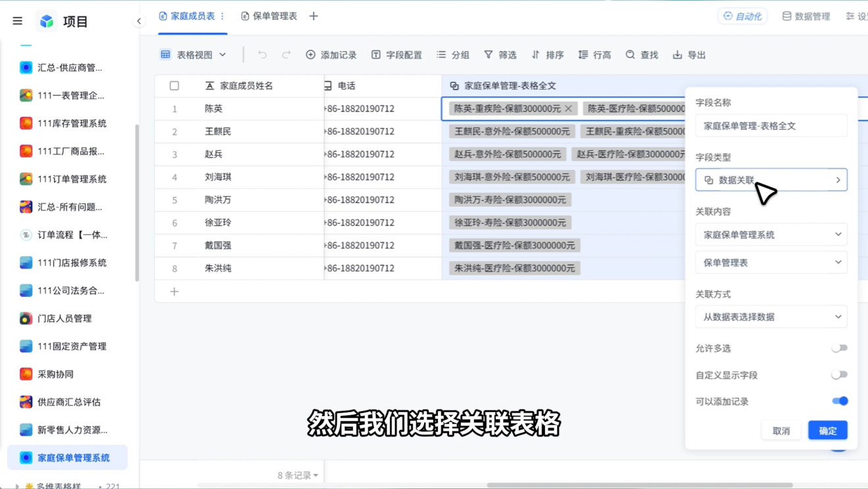
Task: Open 门店人员管理 project icon
Action: (x=26, y=319)
